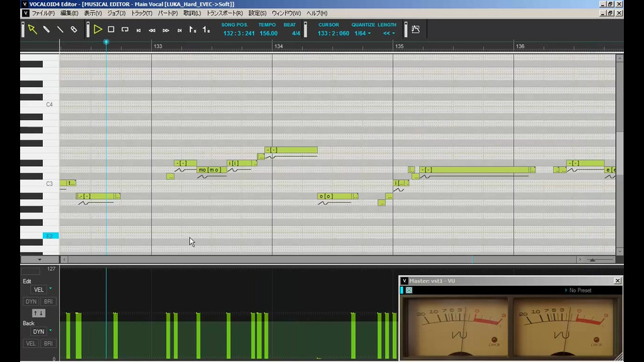Set the end marker icon
The image size is (644, 362).
point(206,29)
